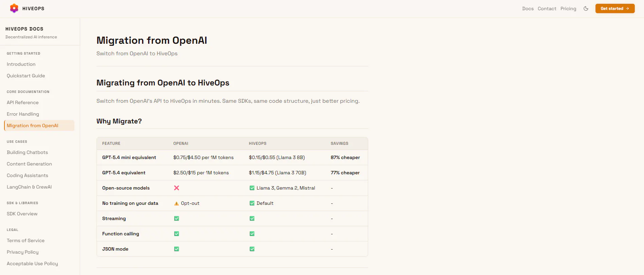The image size is (644, 275).
Task: Navigate to API Reference
Action: [x=23, y=102]
